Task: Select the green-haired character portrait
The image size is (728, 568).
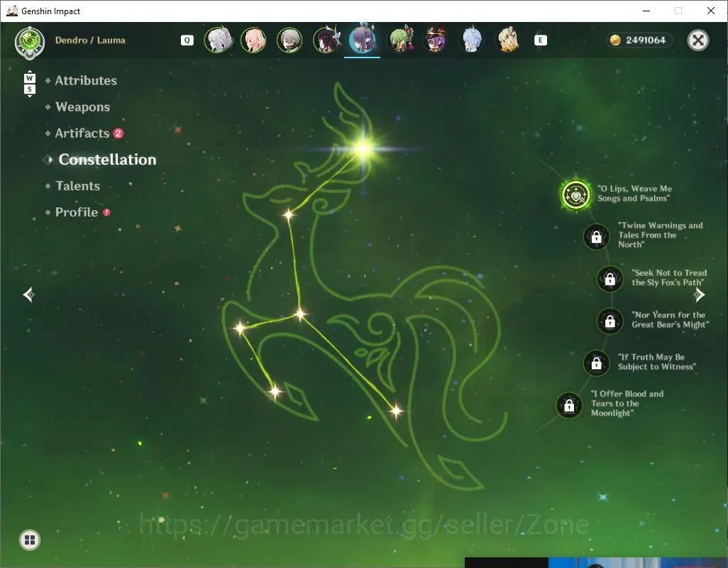Action: click(x=400, y=40)
